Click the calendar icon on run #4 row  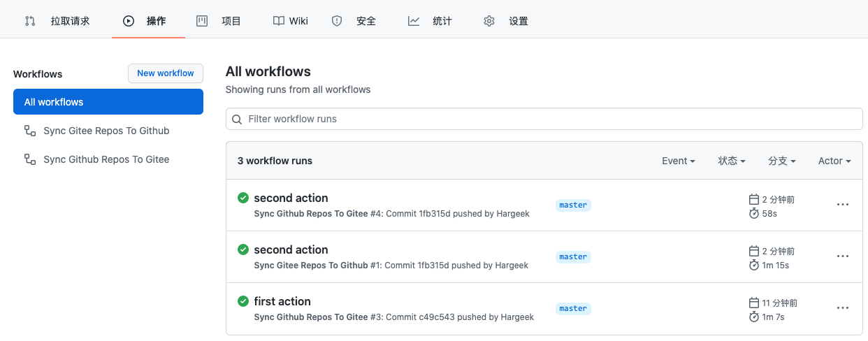pyautogui.click(x=753, y=199)
